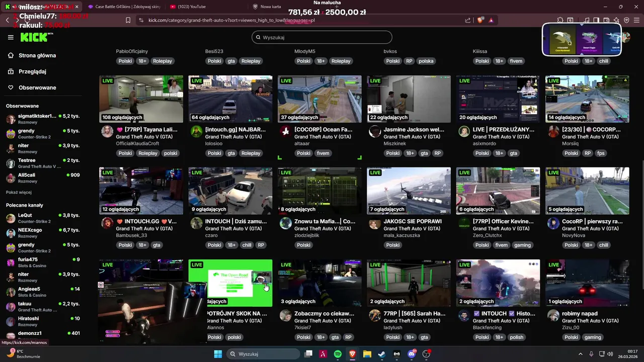
Task: Go to Strona główna in sidebar
Action: [x=37, y=55]
